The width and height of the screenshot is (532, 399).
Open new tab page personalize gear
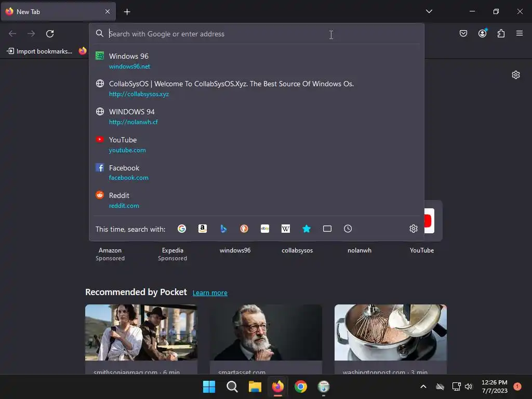pyautogui.click(x=516, y=75)
